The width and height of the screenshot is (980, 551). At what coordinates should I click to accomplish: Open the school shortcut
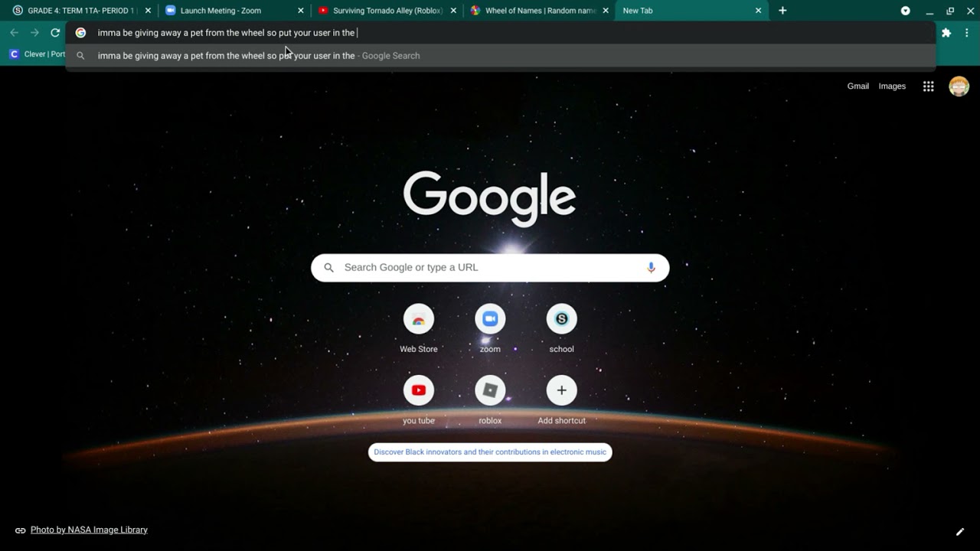click(x=561, y=329)
